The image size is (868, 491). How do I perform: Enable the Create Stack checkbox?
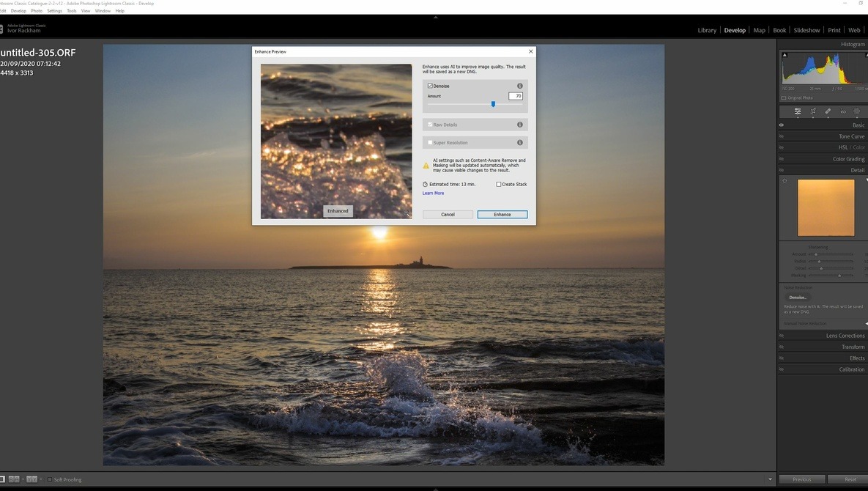coord(499,185)
